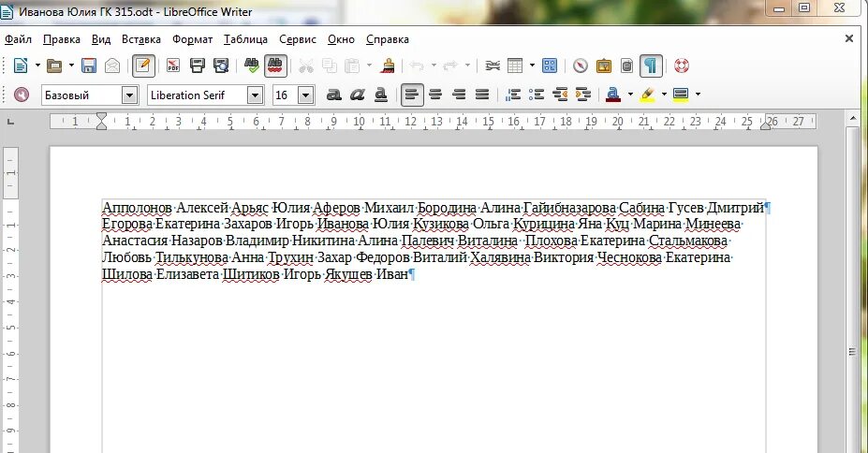Expand the Open recent files dropdown arrow
This screenshot has height=453, width=868.
(x=71, y=66)
